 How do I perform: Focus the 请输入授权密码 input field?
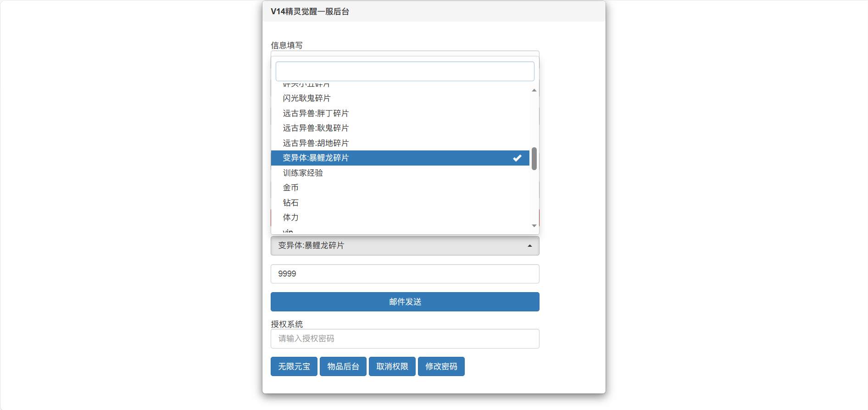405,339
